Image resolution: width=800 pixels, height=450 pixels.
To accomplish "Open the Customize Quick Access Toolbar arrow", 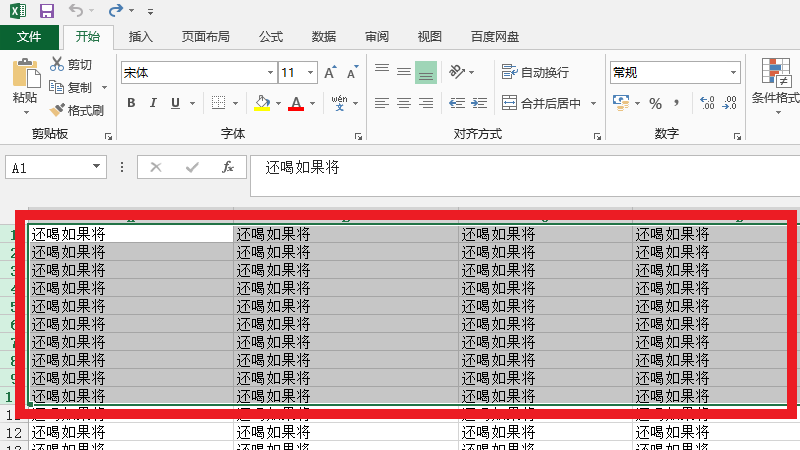I will pyautogui.click(x=150, y=11).
